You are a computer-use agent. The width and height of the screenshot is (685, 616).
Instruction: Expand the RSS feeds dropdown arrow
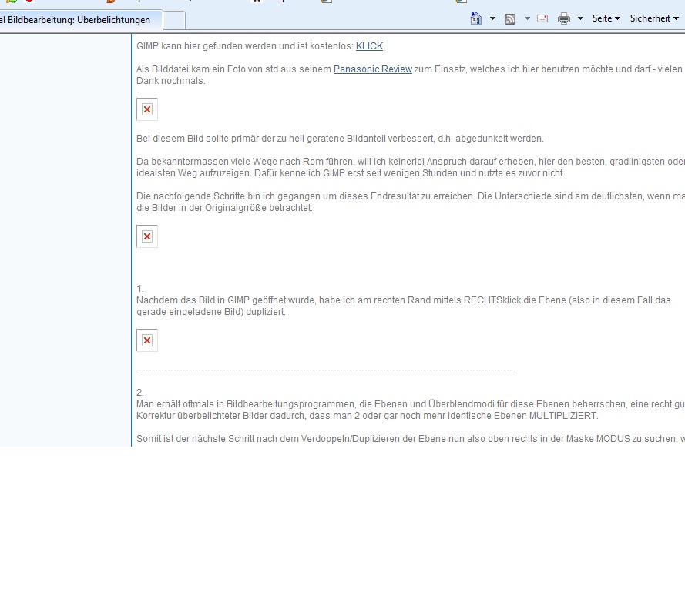pos(527,18)
